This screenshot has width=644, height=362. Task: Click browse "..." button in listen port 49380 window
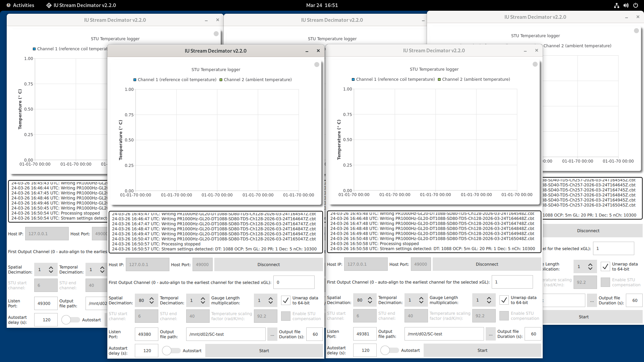(x=272, y=334)
